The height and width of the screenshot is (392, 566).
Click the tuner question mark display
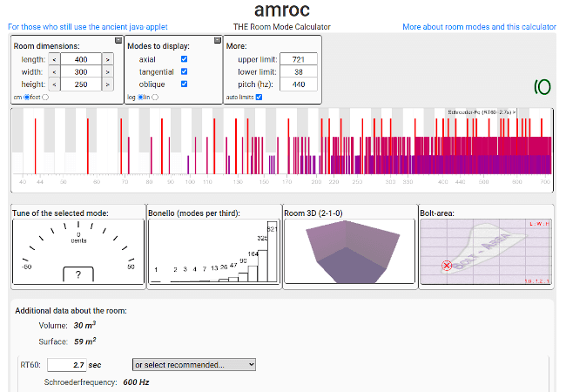click(x=78, y=274)
